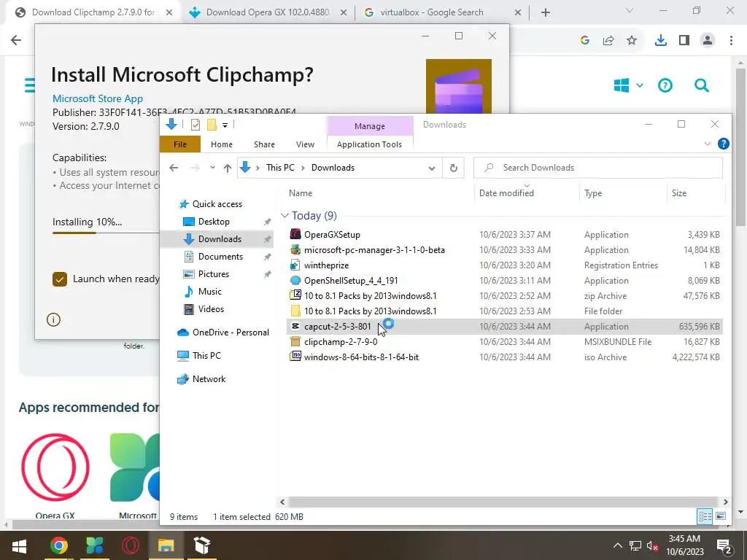Image resolution: width=747 pixels, height=560 pixels.
Task: Switch to large icons view in Explorer
Action: 721,516
